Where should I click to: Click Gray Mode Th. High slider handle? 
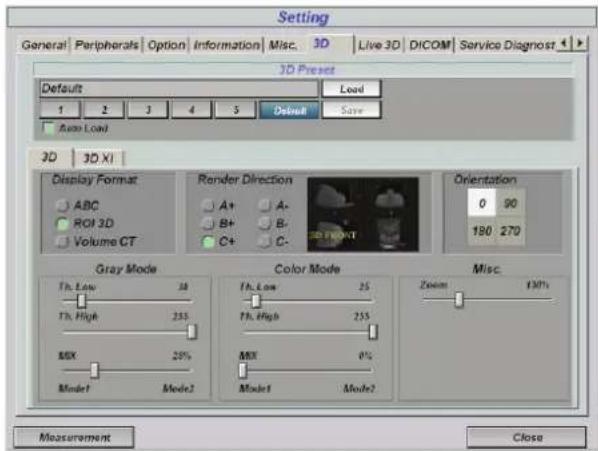coord(192,332)
